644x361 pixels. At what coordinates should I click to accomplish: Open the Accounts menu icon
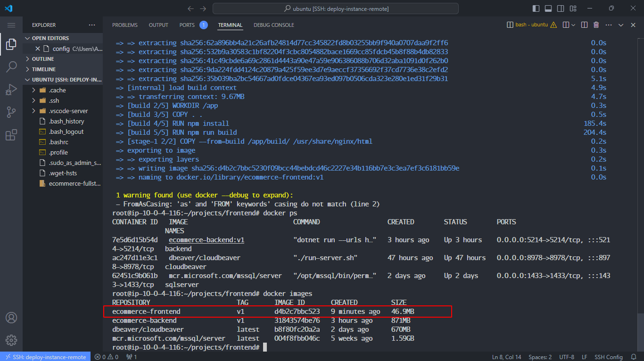tap(11, 318)
